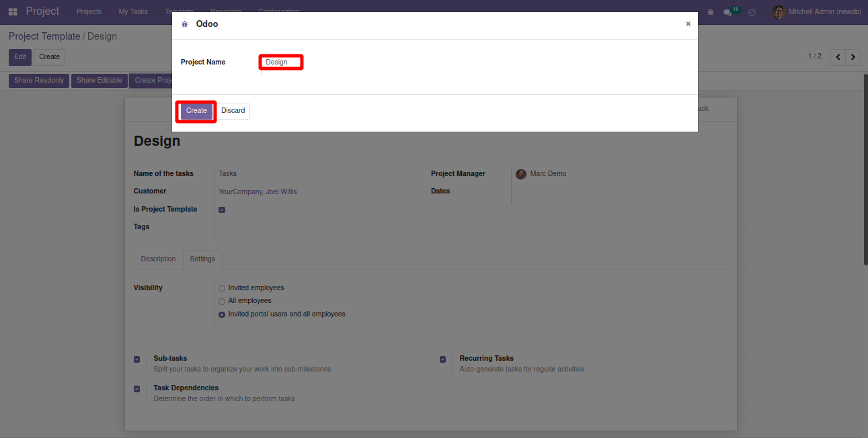The height and width of the screenshot is (438, 868).
Task: Close the Odoo dialog with X
Action: click(688, 24)
